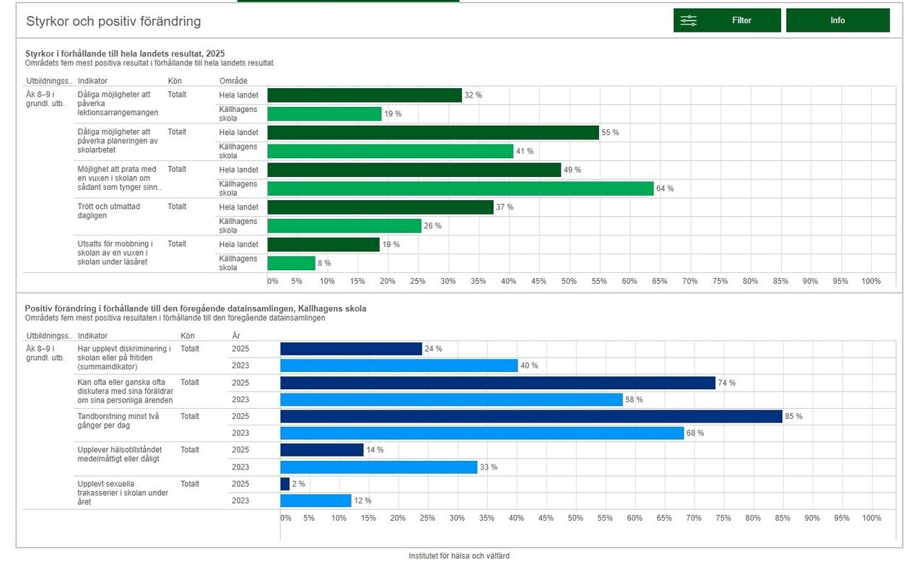The height and width of the screenshot is (567, 924).
Task: Select the 'Trött och utmattad dagligen' indicator label
Action: tap(108, 211)
